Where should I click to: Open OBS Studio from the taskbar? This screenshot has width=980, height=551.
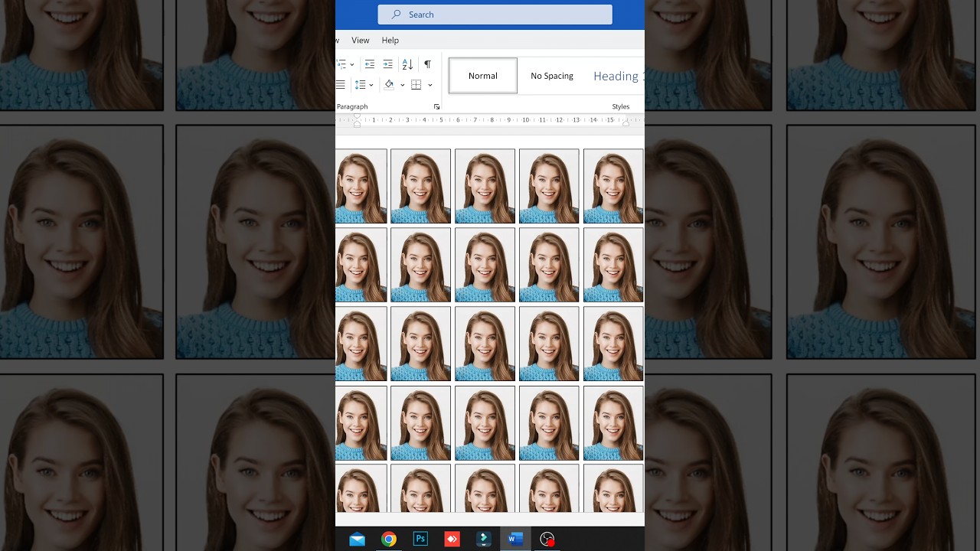(547, 540)
